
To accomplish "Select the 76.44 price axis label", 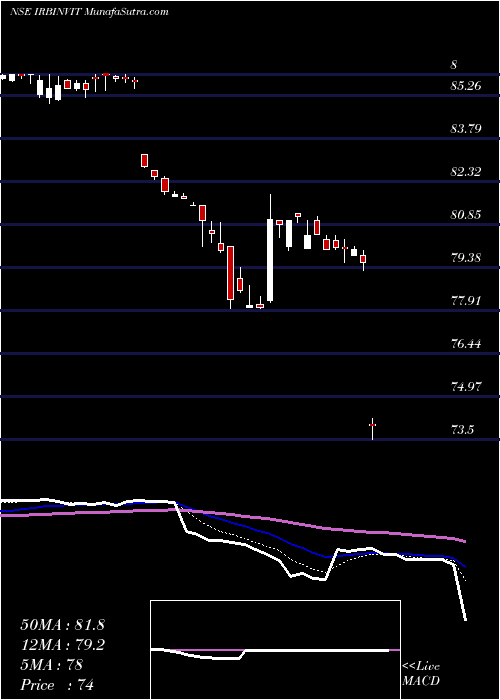I will [466, 343].
